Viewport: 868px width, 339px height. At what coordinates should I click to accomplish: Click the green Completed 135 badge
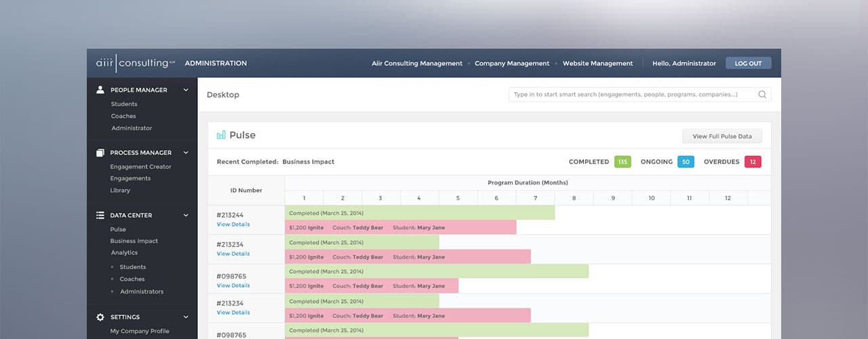623,162
